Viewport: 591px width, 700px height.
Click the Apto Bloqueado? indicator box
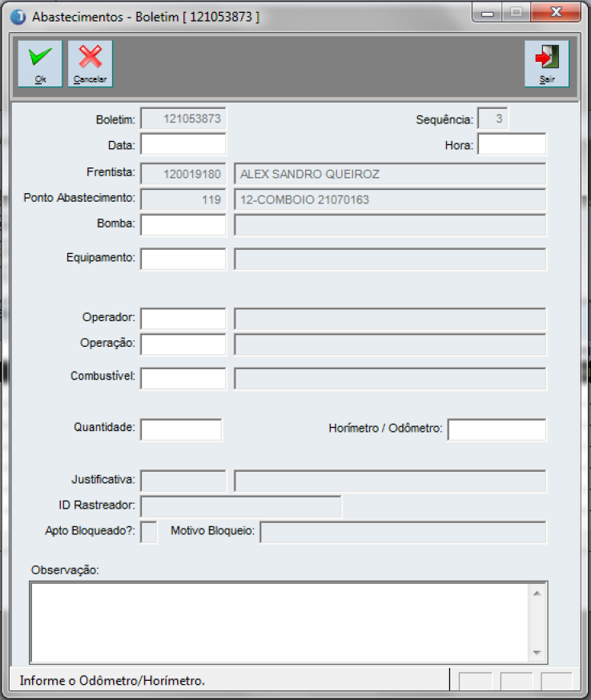tap(149, 532)
